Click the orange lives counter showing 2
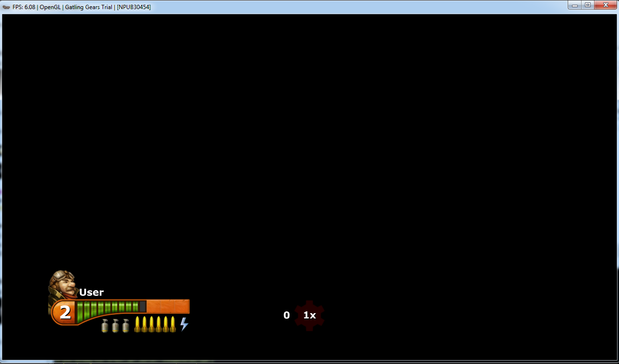The height and width of the screenshot is (364, 619). pos(64,313)
